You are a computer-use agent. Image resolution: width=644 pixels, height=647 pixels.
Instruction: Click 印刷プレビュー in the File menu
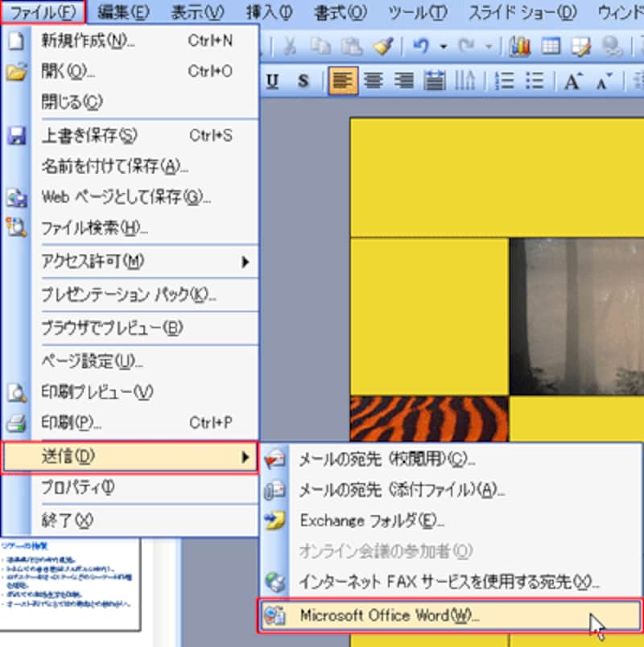point(97,392)
